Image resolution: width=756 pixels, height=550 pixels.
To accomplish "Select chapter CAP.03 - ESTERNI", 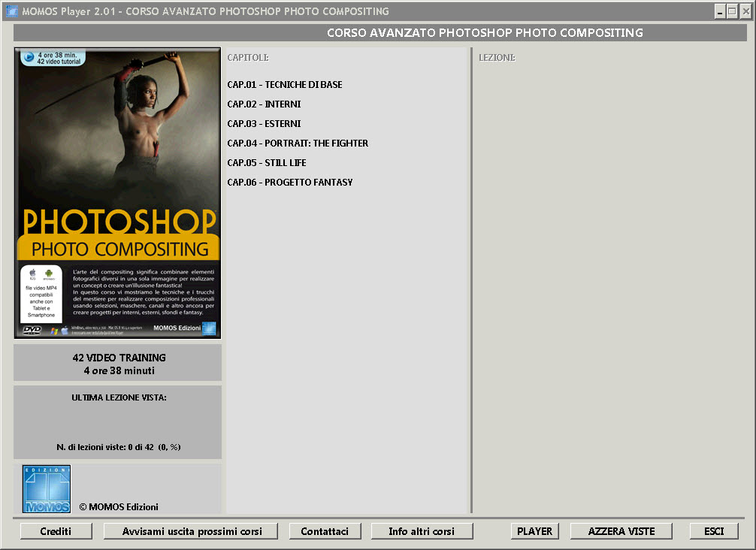I will click(264, 124).
